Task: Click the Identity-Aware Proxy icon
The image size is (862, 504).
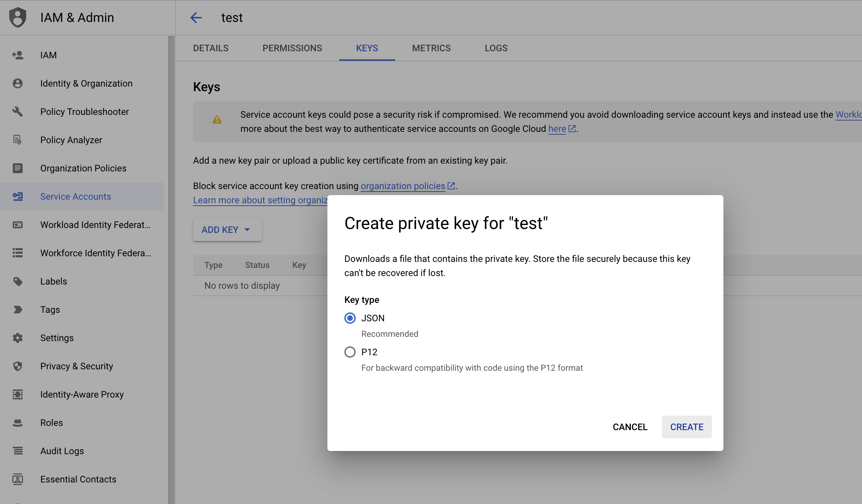Action: [18, 394]
